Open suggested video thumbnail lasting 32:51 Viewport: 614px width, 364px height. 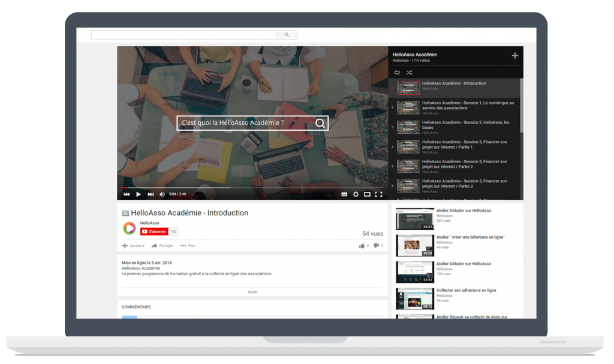[x=415, y=272]
